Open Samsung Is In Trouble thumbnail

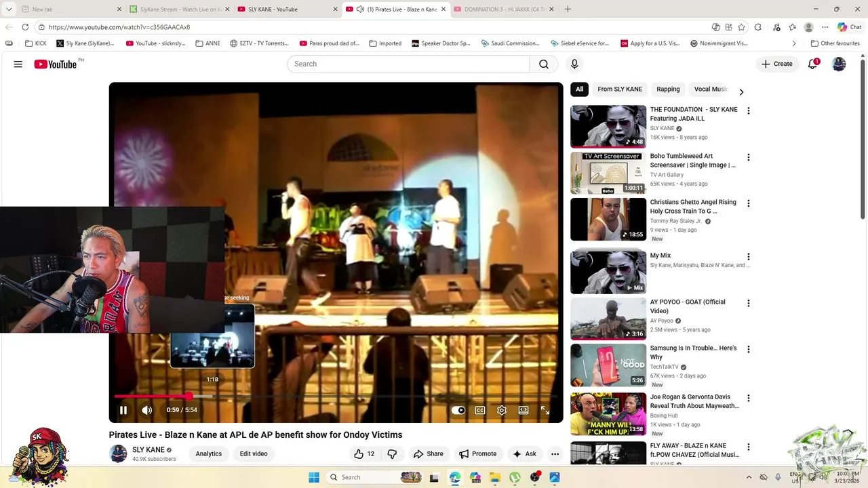click(608, 365)
